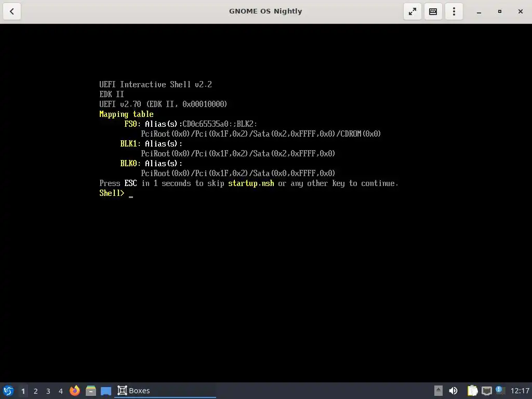532x399 pixels.
Task: Click the 12:17 clock in the taskbar
Action: tap(520, 391)
